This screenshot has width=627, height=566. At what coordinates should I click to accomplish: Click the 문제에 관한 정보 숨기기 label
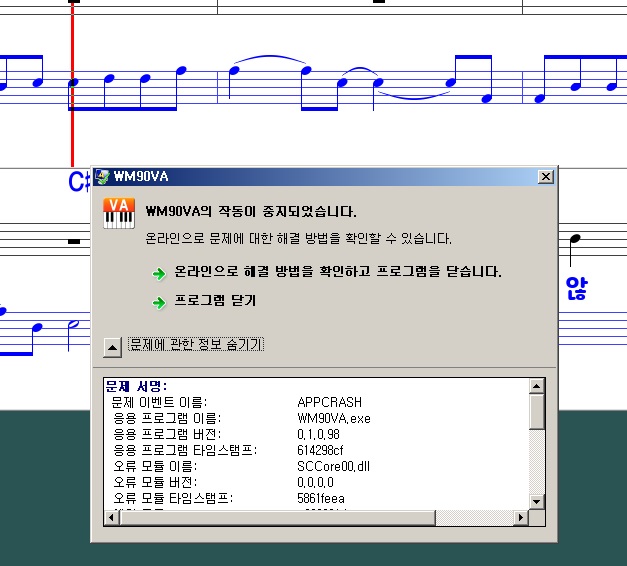(196, 344)
